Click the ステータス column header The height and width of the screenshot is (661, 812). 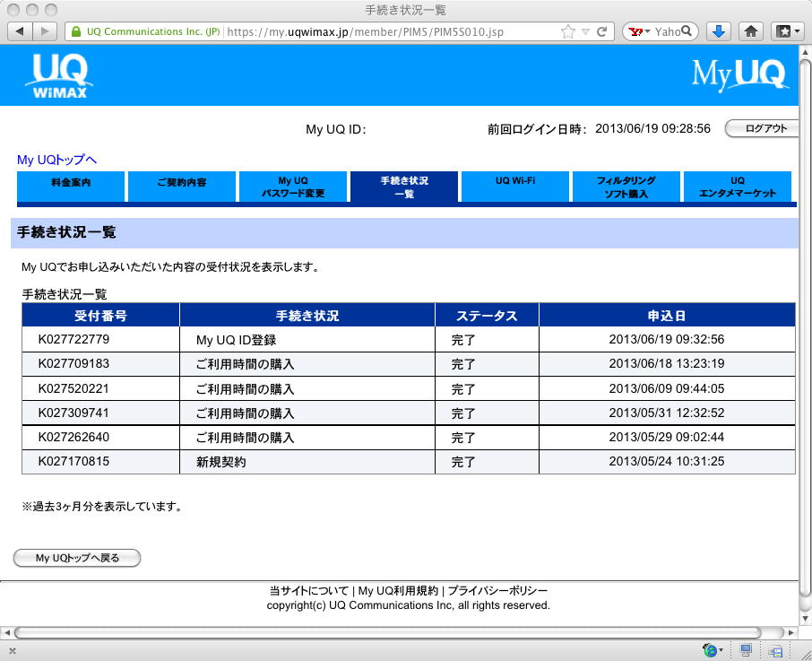(487, 316)
